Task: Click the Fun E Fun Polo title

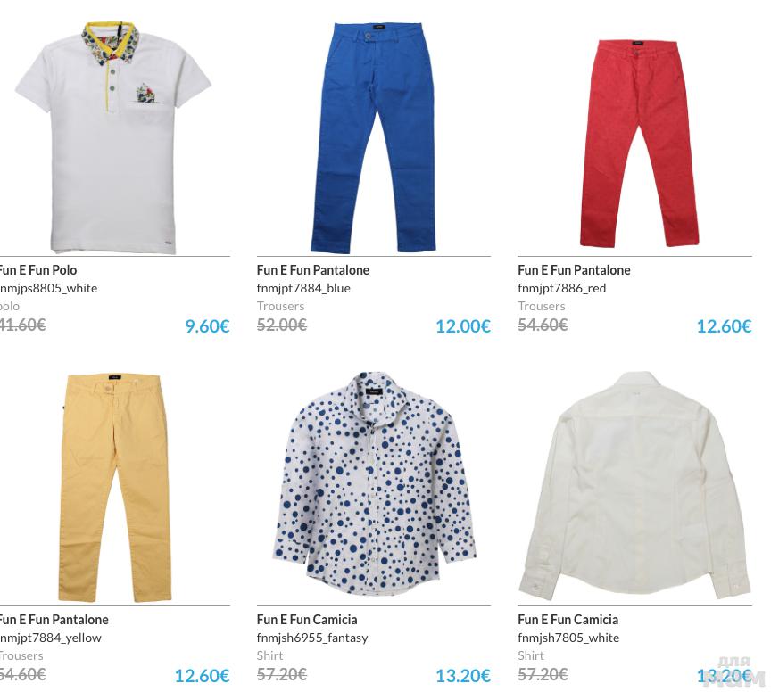Action: pyautogui.click(x=37, y=270)
